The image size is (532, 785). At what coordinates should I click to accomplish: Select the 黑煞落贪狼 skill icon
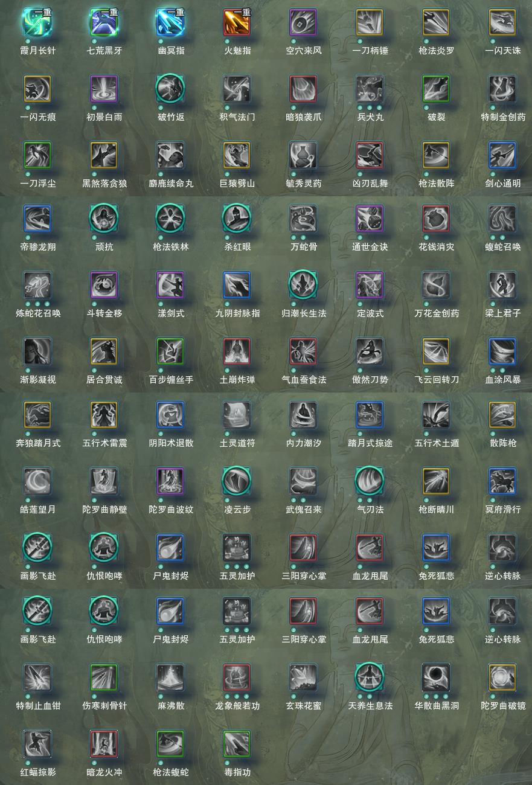point(104,155)
